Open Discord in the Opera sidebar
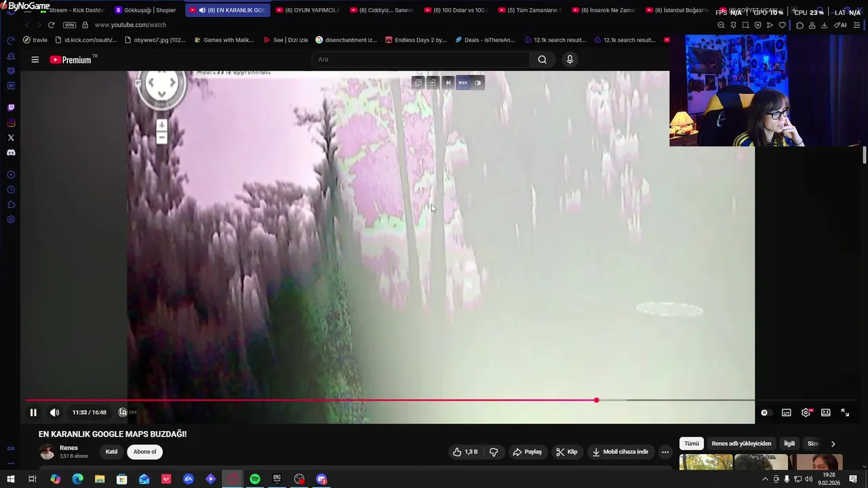The image size is (868, 488). point(11,152)
